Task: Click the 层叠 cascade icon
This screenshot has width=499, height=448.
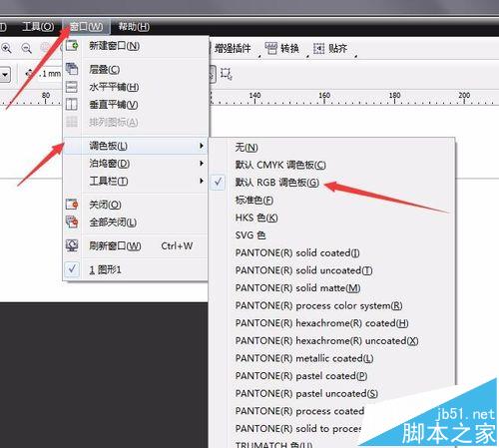Action: click(72, 69)
